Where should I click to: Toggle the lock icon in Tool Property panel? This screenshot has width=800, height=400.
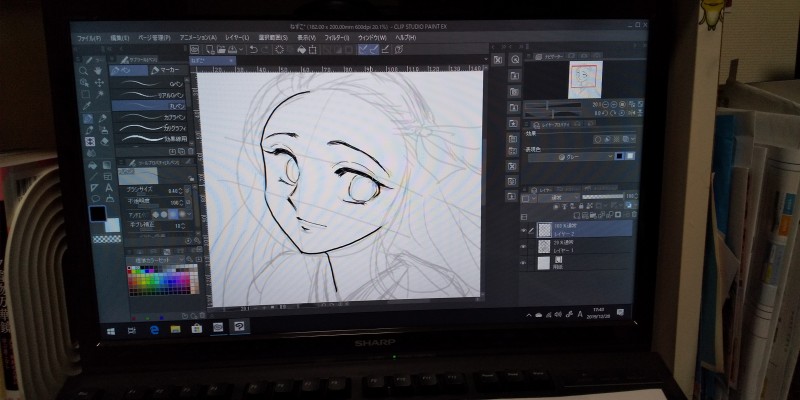[191, 178]
